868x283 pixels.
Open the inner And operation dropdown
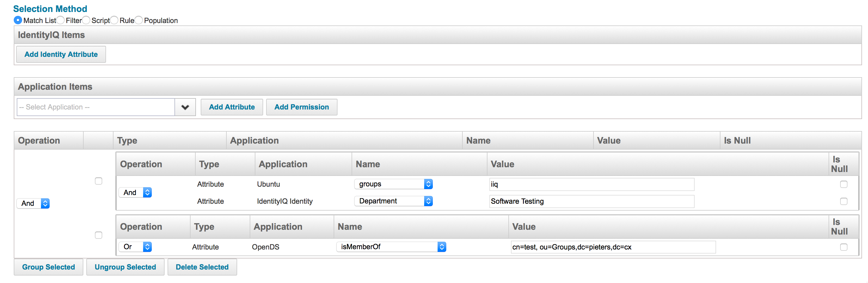tap(135, 193)
